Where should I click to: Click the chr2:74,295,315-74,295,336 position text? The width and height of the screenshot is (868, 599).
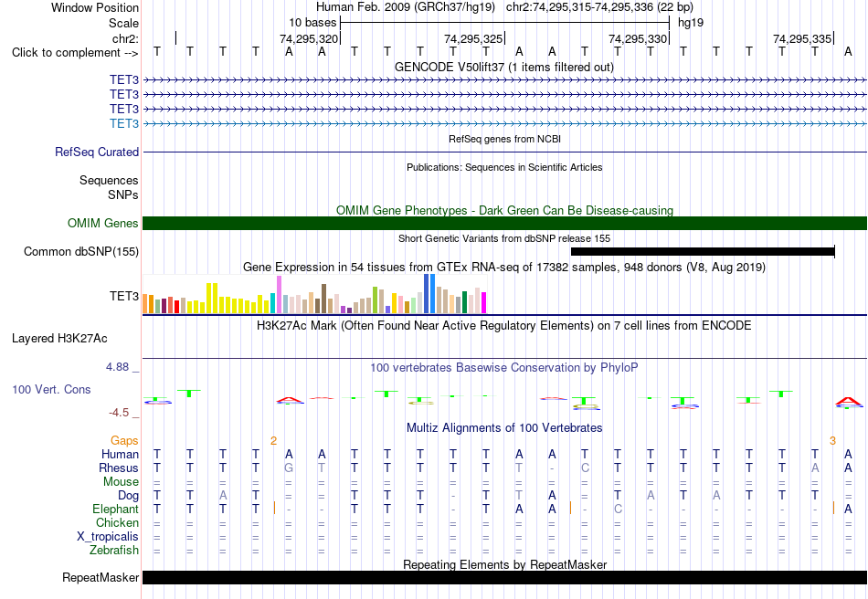[599, 7]
